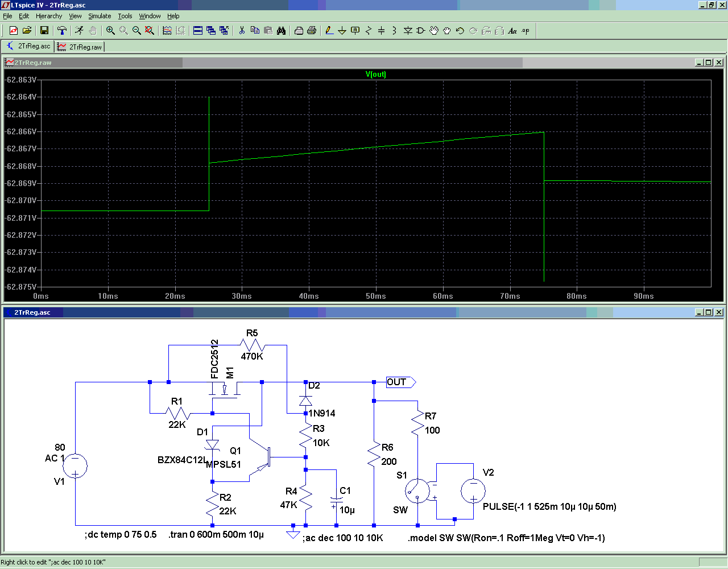Click the Autorange waveform icon
728x569 pixels.
tap(167, 31)
